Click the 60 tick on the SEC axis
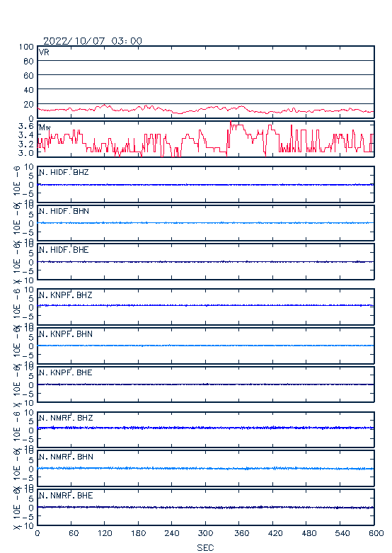Image resolution: width=392 pixels, height=553 pixels. [x=74, y=533]
